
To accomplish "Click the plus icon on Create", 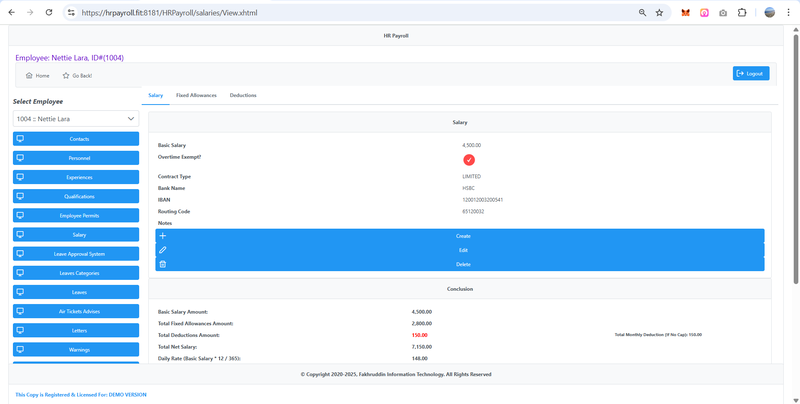I will click(163, 236).
